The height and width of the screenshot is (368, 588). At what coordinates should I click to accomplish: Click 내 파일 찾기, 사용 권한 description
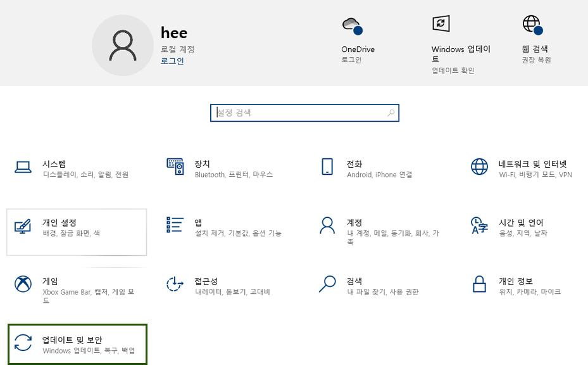[x=382, y=291]
